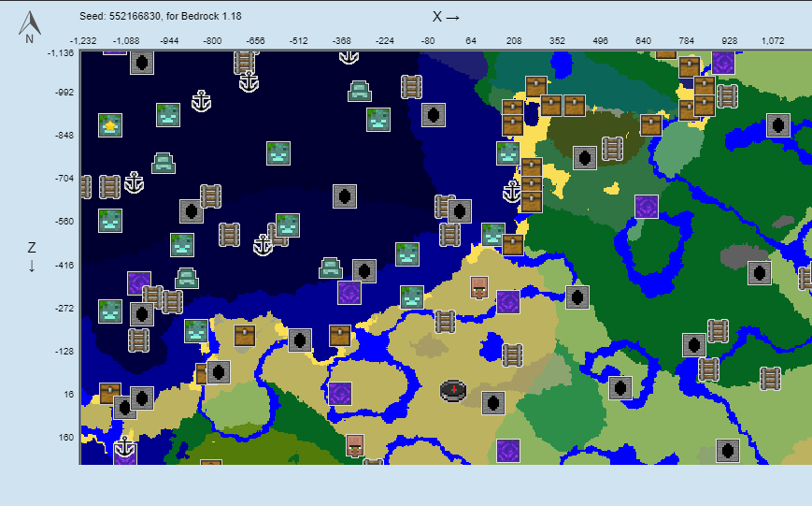Click the cave icon immediately right of spawn

click(x=493, y=402)
